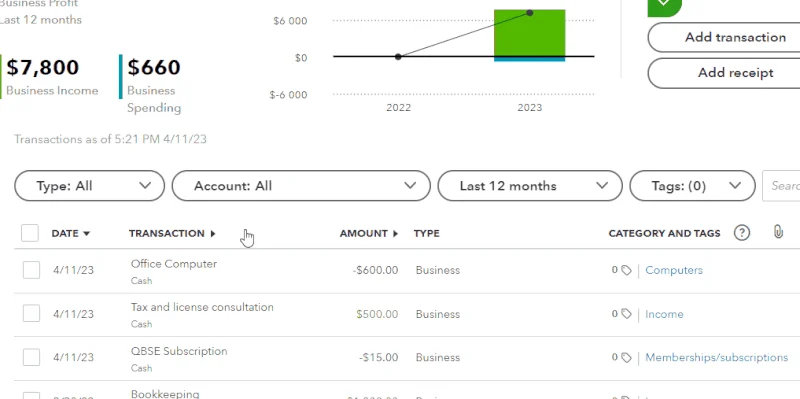800x399 pixels.
Task: Select the Tax and license consultation checkbox
Action: (32, 314)
